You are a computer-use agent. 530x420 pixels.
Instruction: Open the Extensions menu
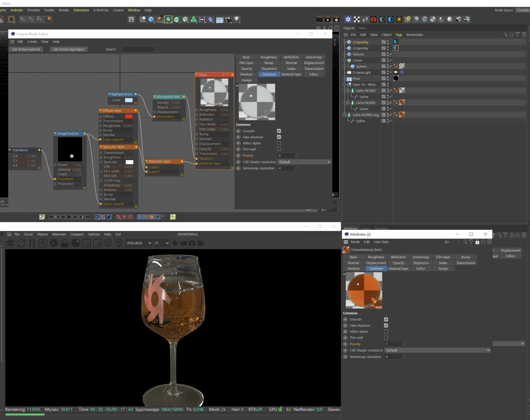coord(81,10)
